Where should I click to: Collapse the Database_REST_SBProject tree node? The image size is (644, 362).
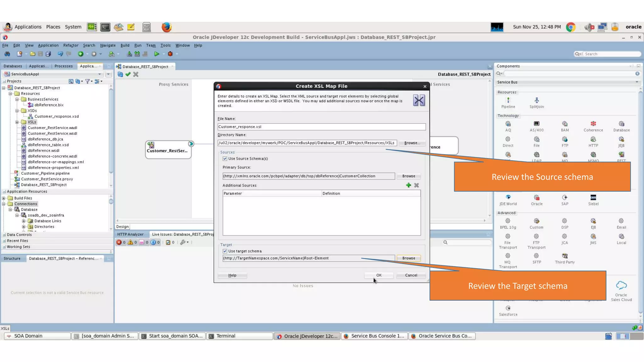click(4, 88)
